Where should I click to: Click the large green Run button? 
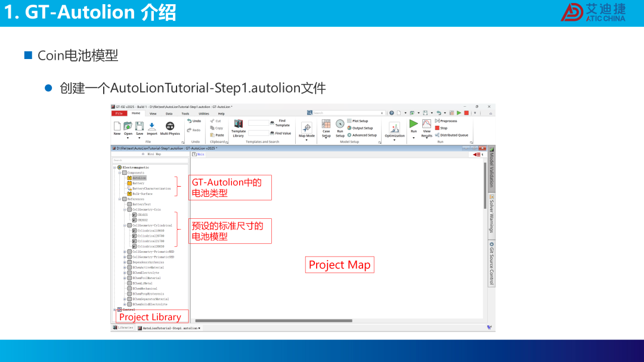(414, 123)
